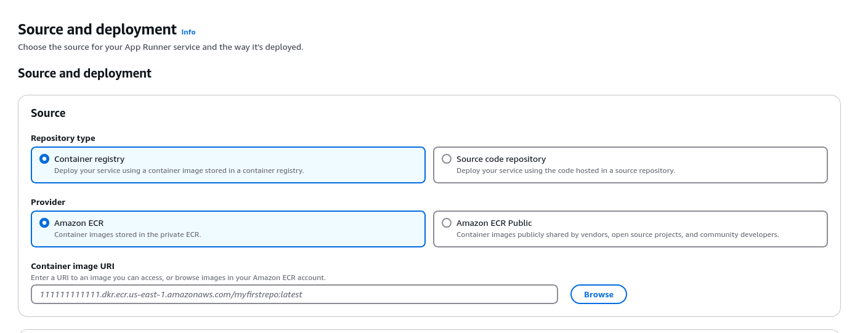Choose the Amazon ECR provider radio button
Viewport: 868px width, 333px height.
click(x=44, y=223)
